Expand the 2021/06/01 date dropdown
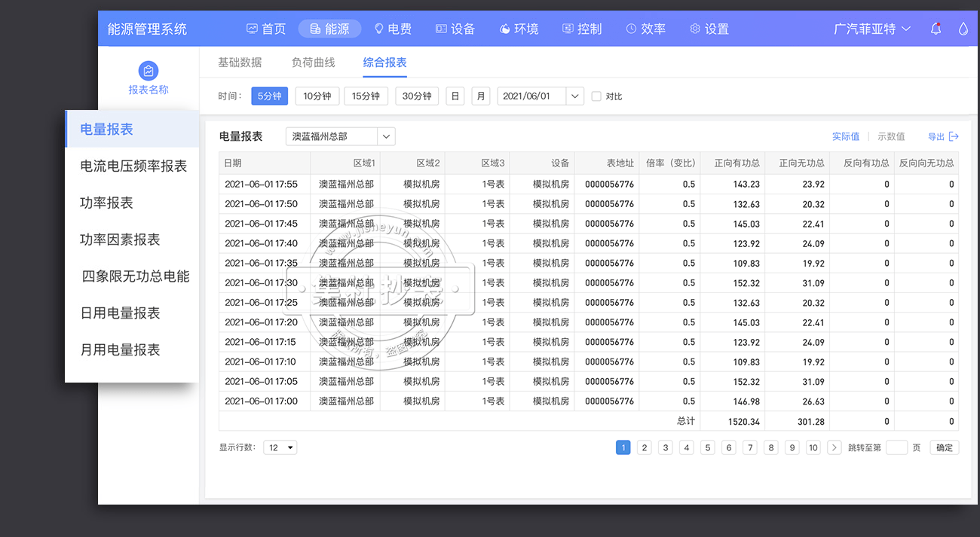The width and height of the screenshot is (980, 537). pos(575,96)
